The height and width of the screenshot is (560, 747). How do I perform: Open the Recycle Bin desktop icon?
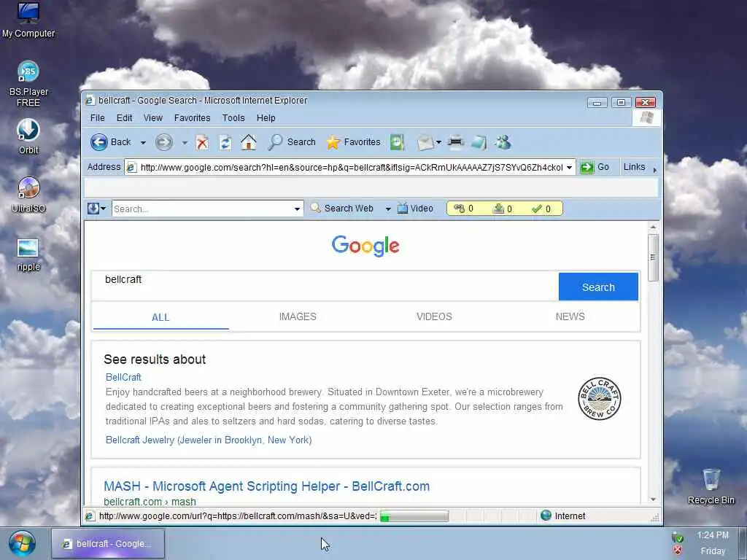point(711,486)
